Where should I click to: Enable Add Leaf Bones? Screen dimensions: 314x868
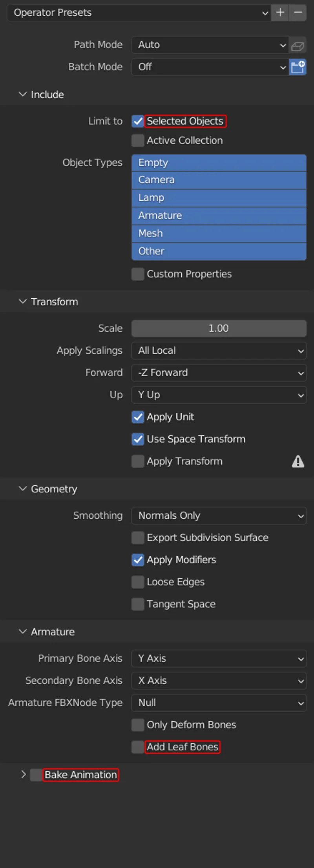(137, 747)
